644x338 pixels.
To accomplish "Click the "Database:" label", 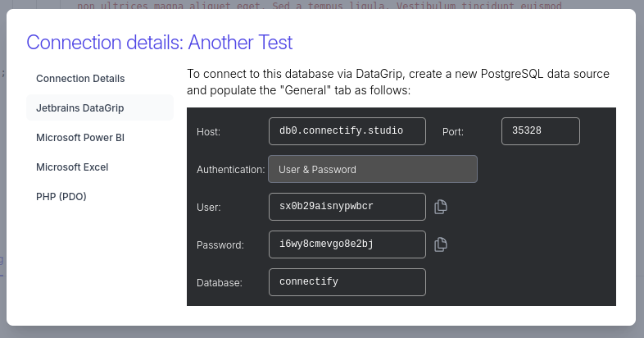I will (x=220, y=283).
